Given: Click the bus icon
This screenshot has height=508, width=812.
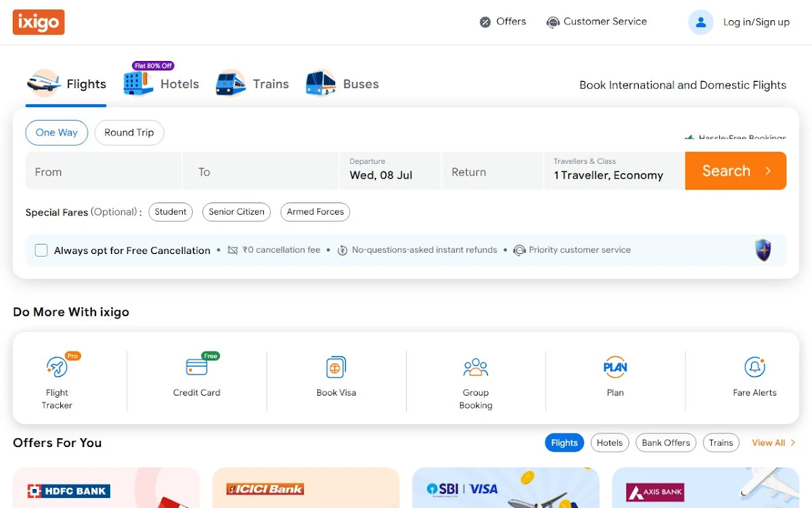Looking at the screenshot, I should [x=321, y=84].
